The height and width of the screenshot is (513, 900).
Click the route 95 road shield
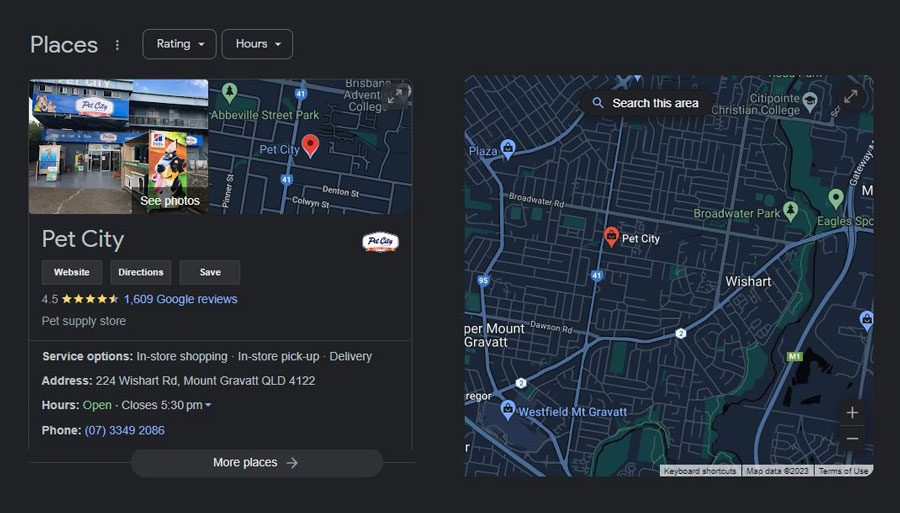coord(483,281)
